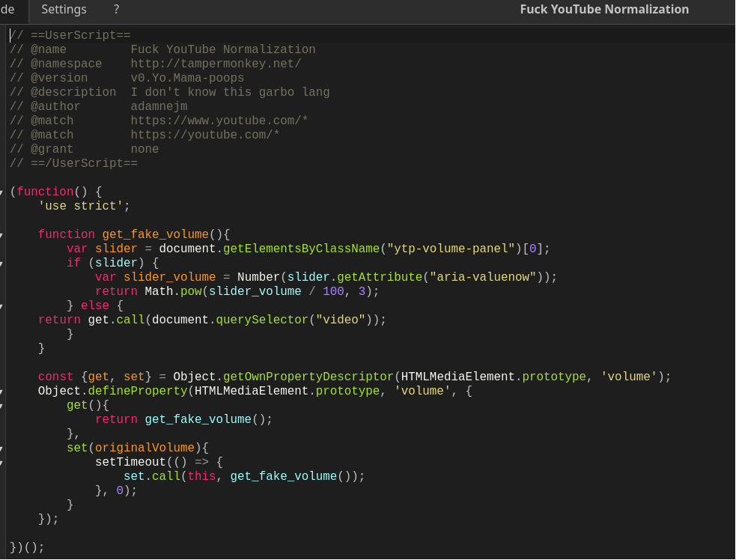Open the question mark help tab
The image size is (736, 560).
point(116,10)
